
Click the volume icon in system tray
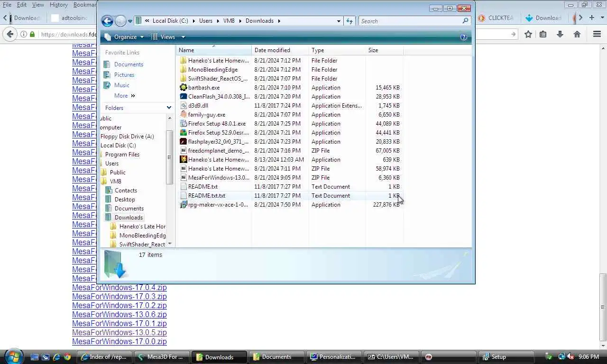point(571,356)
